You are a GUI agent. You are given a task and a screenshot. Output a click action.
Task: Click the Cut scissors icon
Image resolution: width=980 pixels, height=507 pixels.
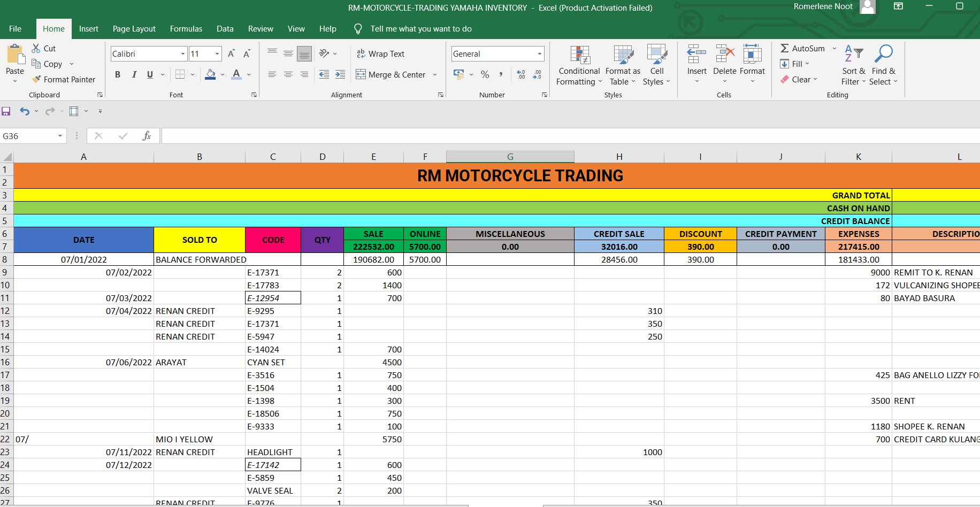(x=36, y=48)
